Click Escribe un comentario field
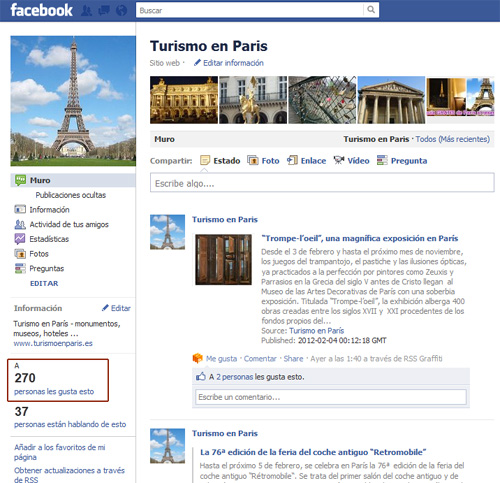 (x=331, y=397)
